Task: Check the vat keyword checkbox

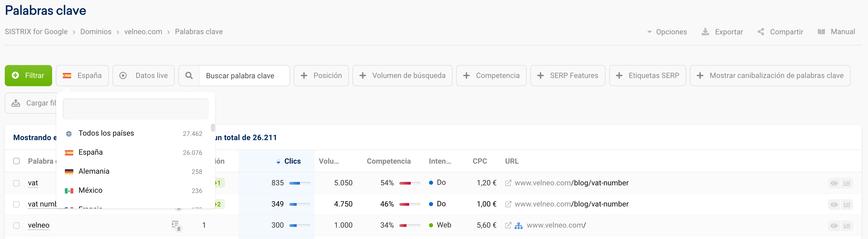Action: pyautogui.click(x=16, y=183)
